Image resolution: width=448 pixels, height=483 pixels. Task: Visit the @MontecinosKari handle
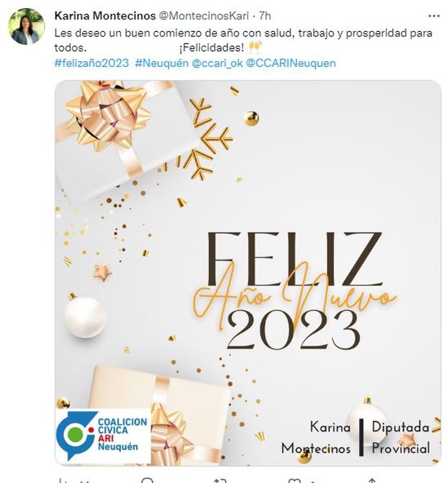204,16
